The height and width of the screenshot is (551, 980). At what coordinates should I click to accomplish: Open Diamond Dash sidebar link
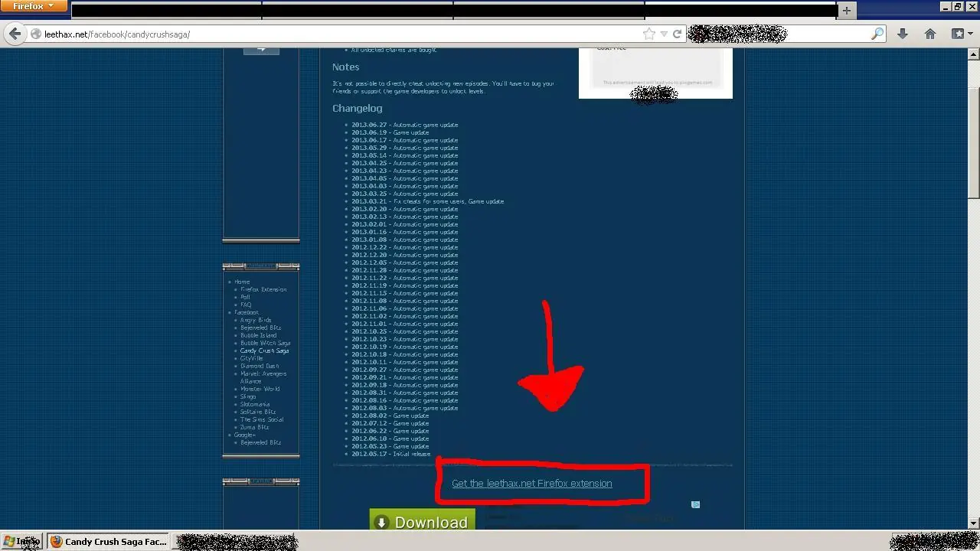tap(260, 366)
